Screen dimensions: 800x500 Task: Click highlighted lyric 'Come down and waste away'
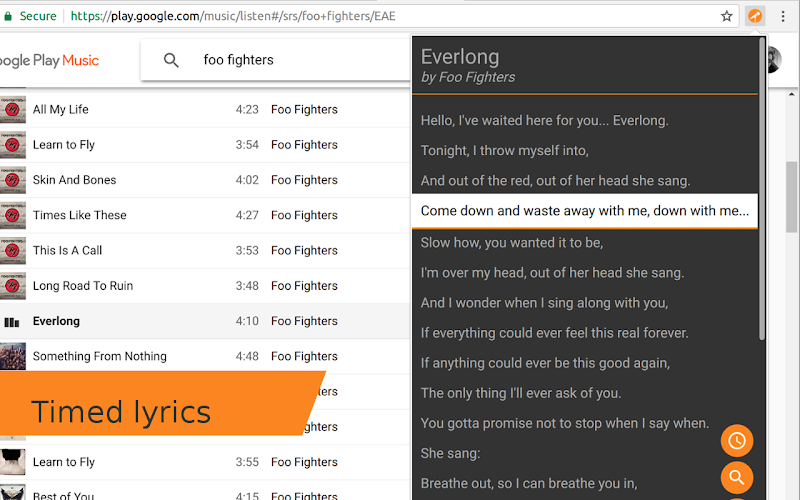click(585, 211)
